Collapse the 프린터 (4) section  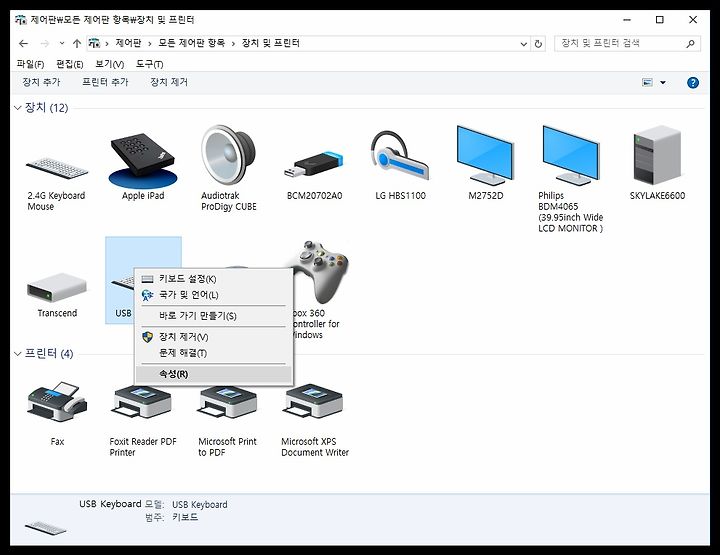(18, 354)
